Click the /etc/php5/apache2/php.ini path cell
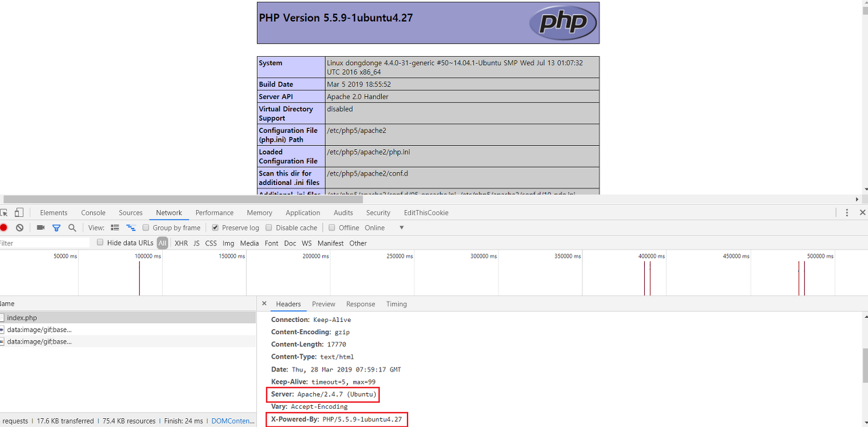The image size is (868, 427). (x=462, y=157)
